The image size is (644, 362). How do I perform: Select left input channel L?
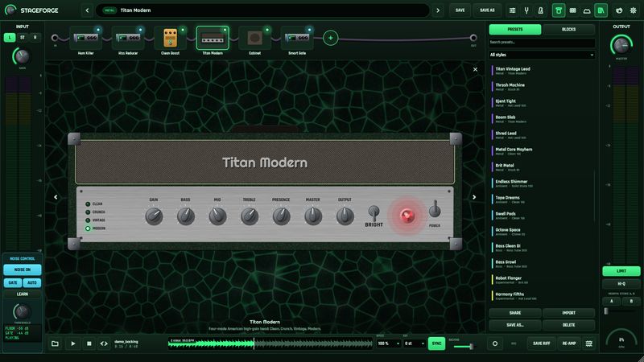click(x=10, y=37)
